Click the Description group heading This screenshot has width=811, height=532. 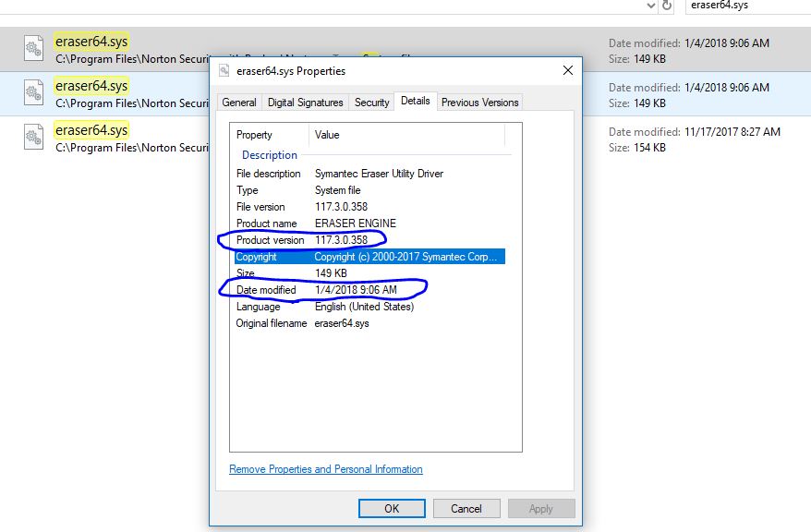pyautogui.click(x=270, y=155)
